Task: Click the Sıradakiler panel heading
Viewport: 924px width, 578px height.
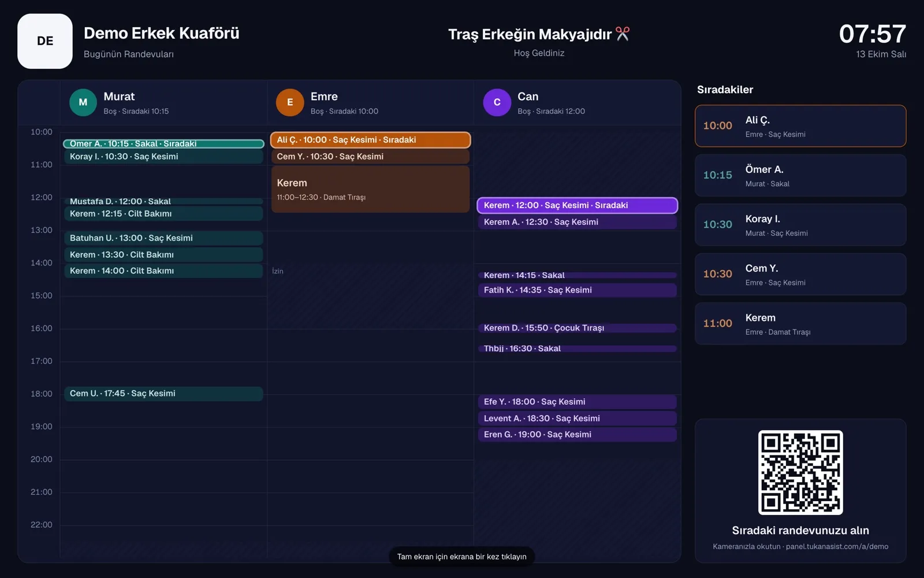Action: [725, 90]
